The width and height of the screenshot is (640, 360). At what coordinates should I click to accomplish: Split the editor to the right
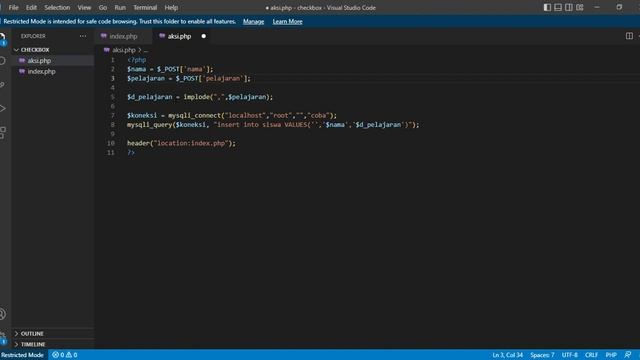[629, 36]
